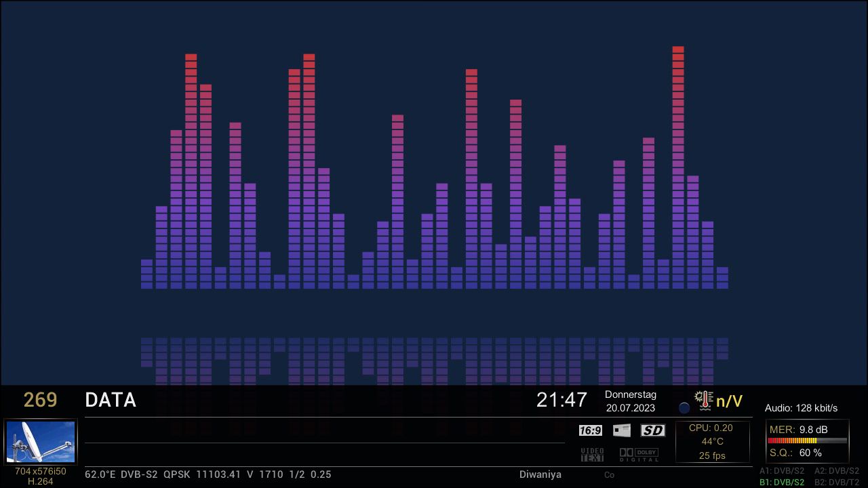
Task: Click the blue moon indicator dot
Action: tap(684, 407)
